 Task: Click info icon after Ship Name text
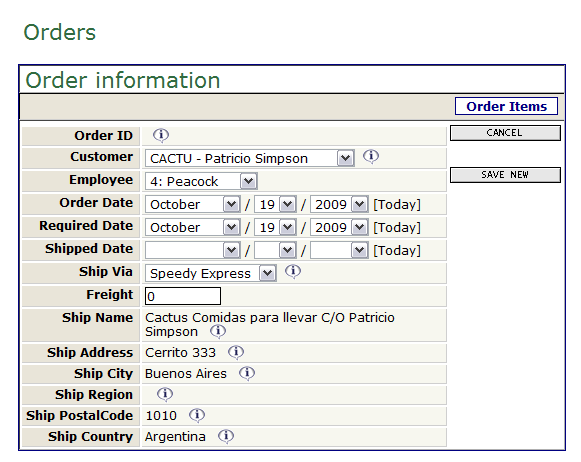pos(218,331)
